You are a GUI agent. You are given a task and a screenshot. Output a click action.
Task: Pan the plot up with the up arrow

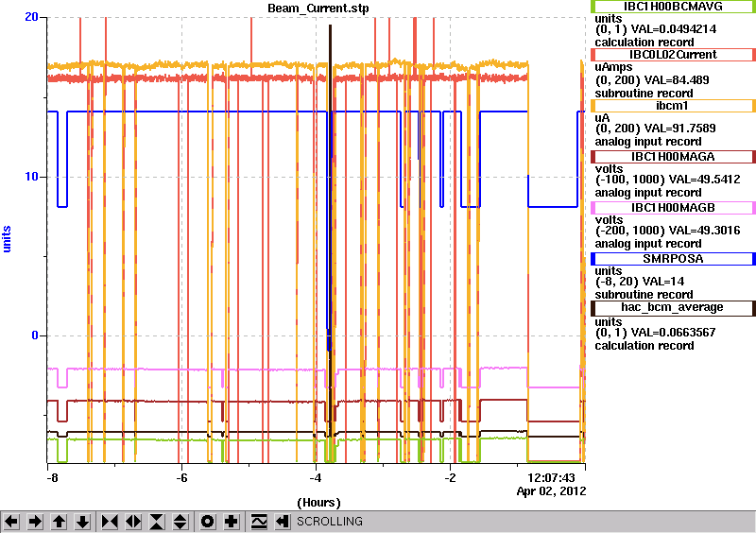pyautogui.click(x=59, y=522)
